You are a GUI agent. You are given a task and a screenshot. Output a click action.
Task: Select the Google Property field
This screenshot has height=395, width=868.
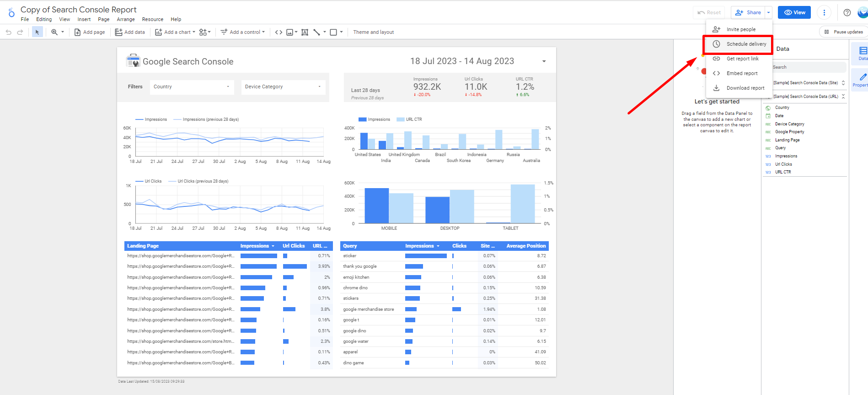click(x=789, y=132)
